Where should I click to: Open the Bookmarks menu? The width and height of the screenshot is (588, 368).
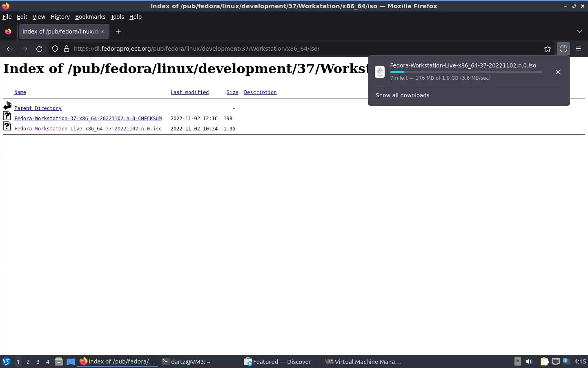[x=90, y=17]
